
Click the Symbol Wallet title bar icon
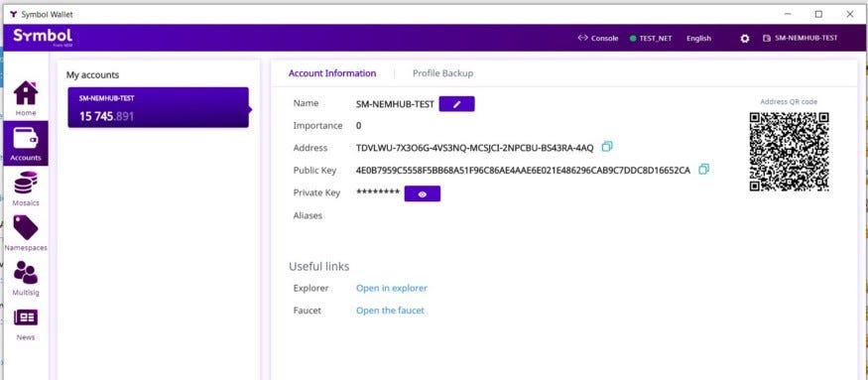click(x=13, y=15)
